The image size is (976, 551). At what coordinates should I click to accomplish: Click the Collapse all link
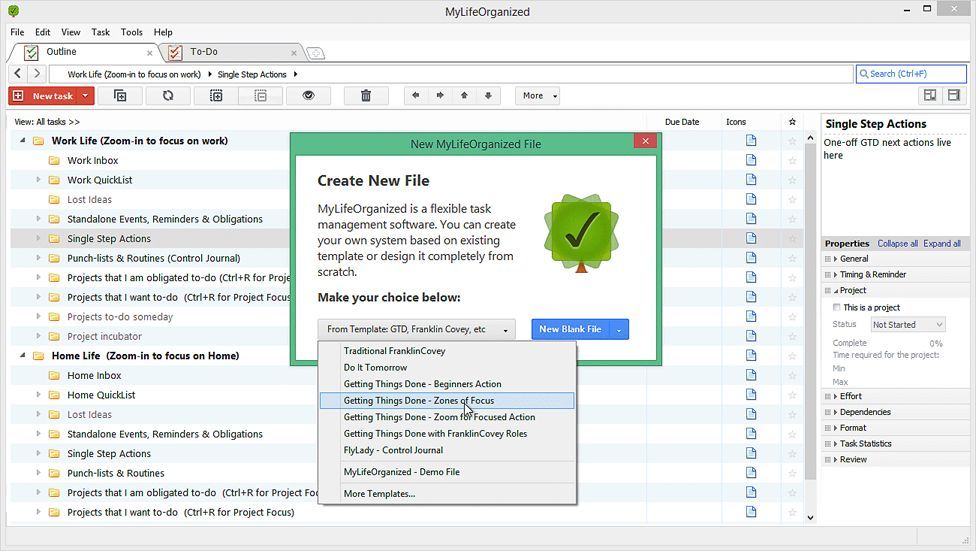coord(897,243)
